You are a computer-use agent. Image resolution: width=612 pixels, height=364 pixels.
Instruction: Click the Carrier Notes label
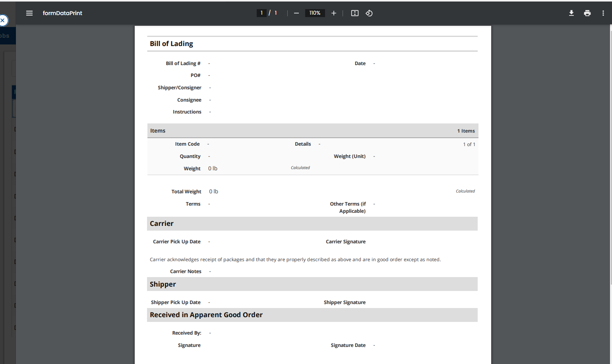tap(186, 272)
